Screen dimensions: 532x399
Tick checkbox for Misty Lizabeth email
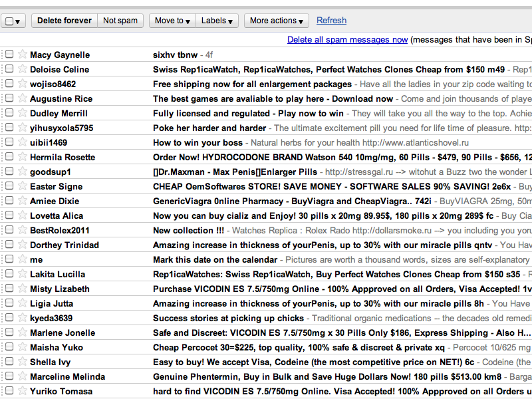9,288
